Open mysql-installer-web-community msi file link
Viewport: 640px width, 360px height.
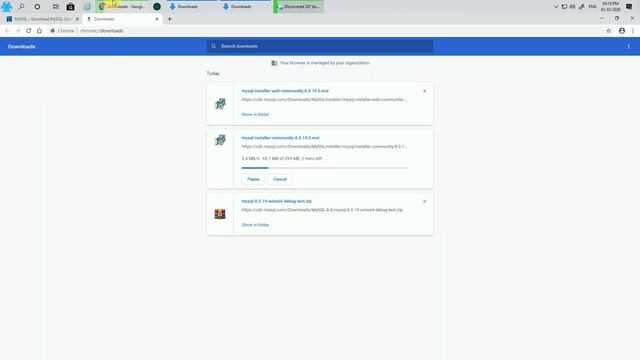(285, 91)
